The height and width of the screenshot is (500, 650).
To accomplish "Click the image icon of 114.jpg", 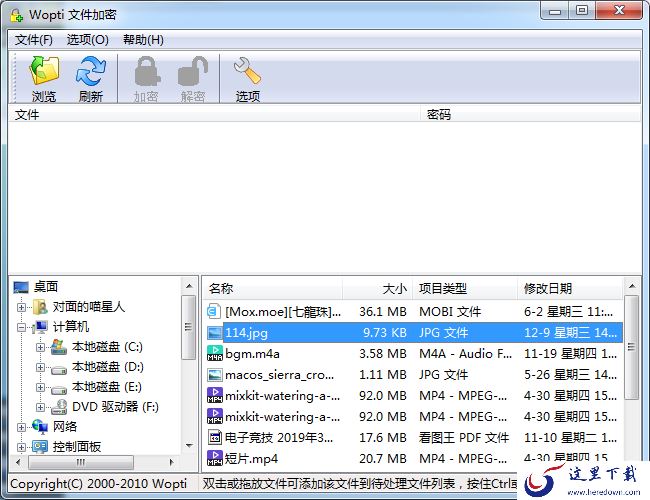I will pos(215,333).
